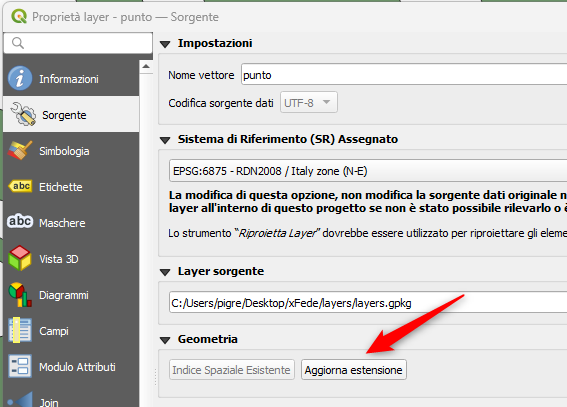Select the Sorgente wrench icon
Screen dimensions: 567x407
[22, 114]
